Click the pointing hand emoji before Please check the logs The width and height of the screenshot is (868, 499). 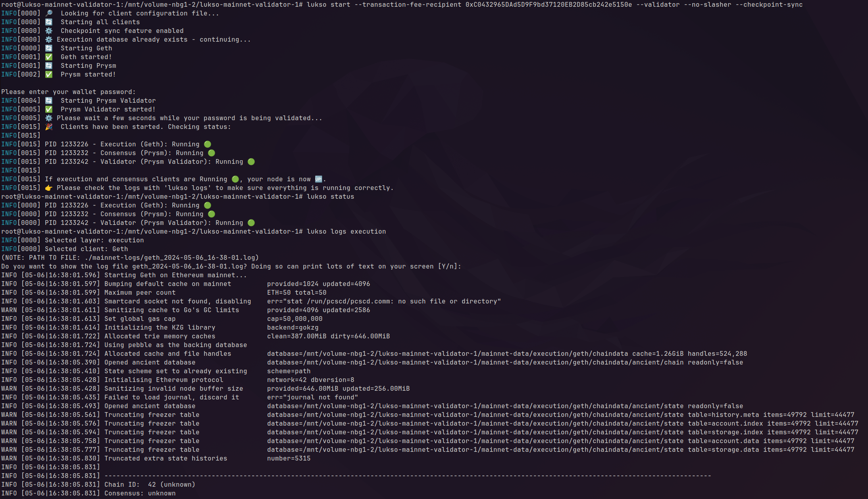(x=49, y=188)
